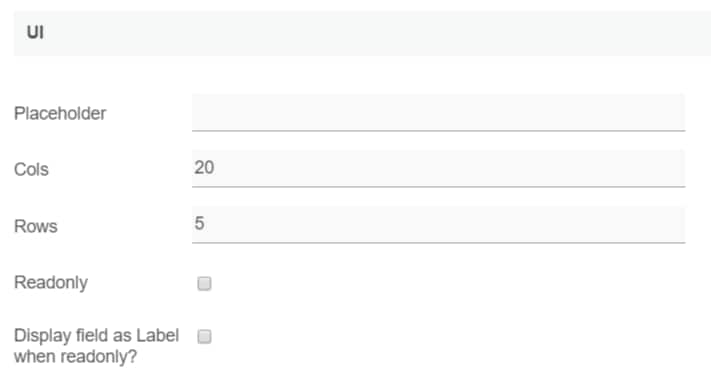This screenshot has height=372, width=711.
Task: Enable the Readonly checkbox
Action: 204,284
